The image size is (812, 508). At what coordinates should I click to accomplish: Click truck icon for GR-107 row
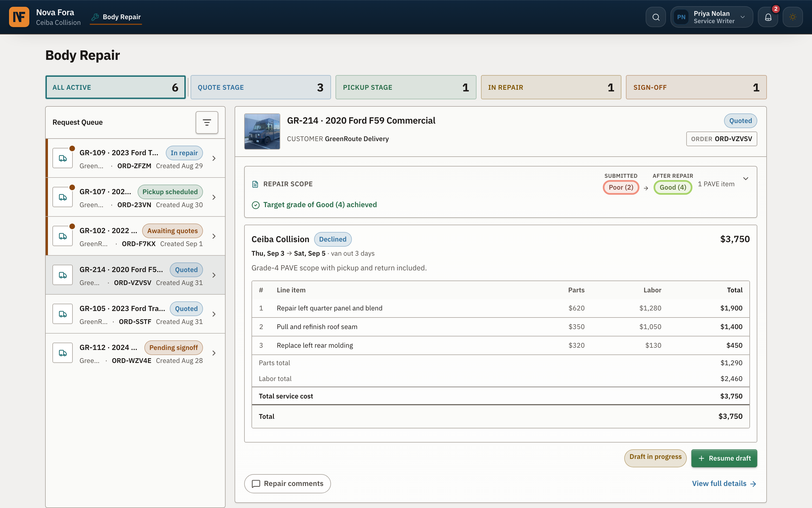click(63, 197)
